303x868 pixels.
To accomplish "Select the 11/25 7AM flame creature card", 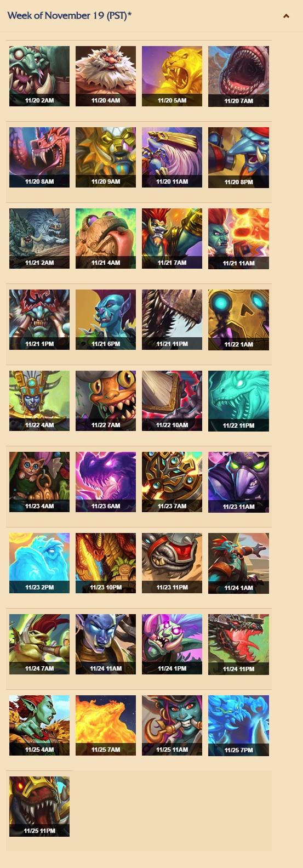I will pos(106,725).
